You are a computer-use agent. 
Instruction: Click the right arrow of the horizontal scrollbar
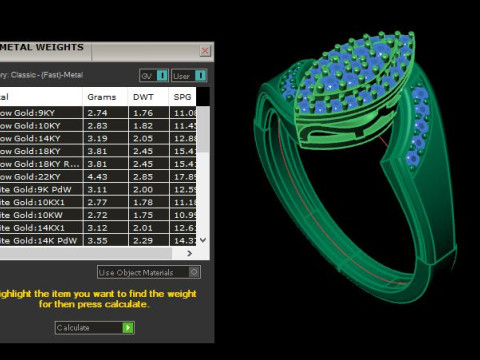click(x=190, y=253)
